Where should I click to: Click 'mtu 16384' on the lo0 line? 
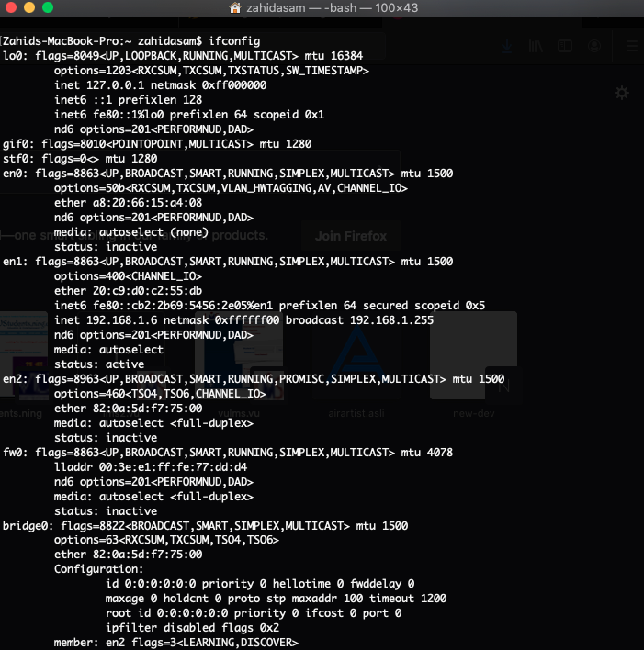[333, 56]
